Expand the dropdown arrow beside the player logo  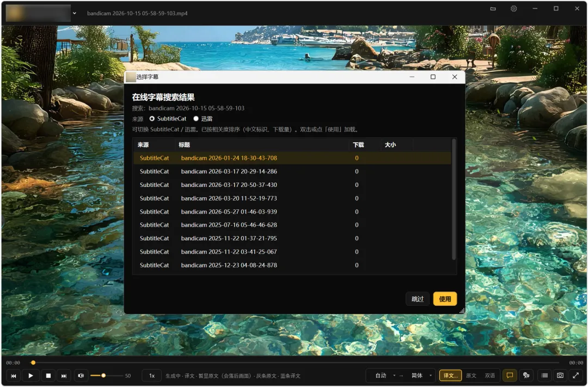point(75,13)
